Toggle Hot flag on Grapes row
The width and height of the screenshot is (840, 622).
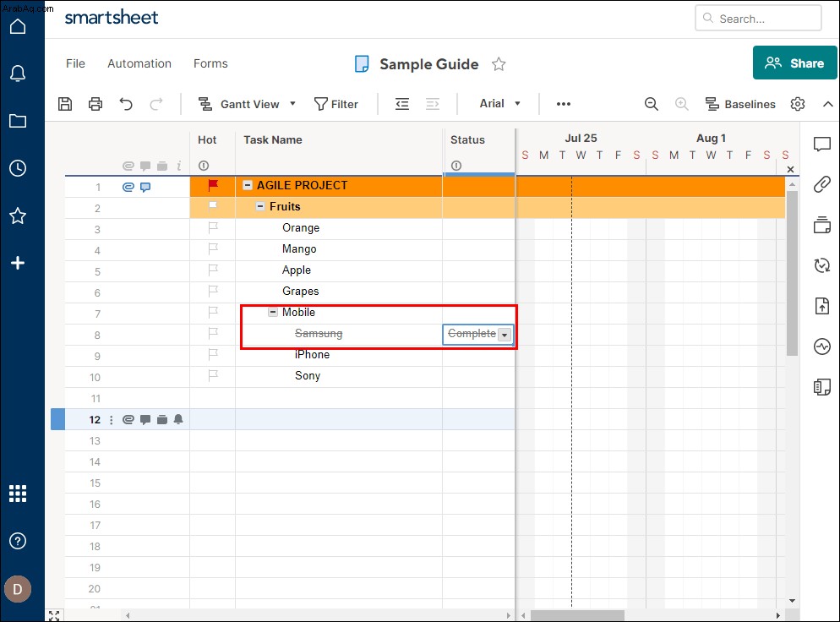213,291
